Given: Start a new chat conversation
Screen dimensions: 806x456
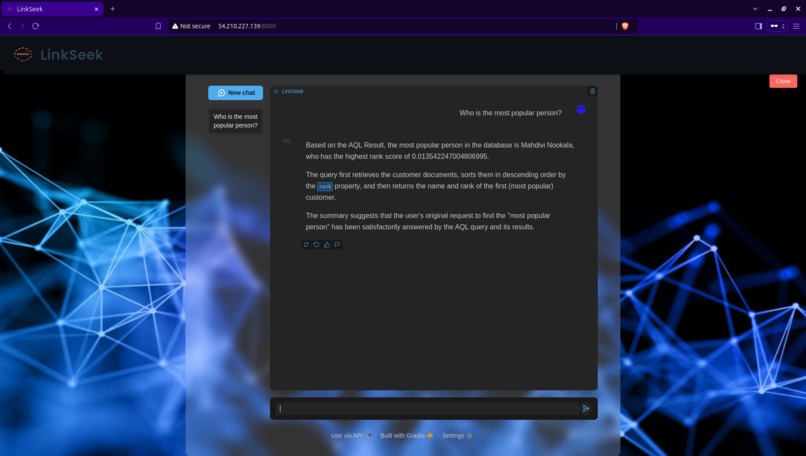Looking at the screenshot, I should (x=235, y=93).
